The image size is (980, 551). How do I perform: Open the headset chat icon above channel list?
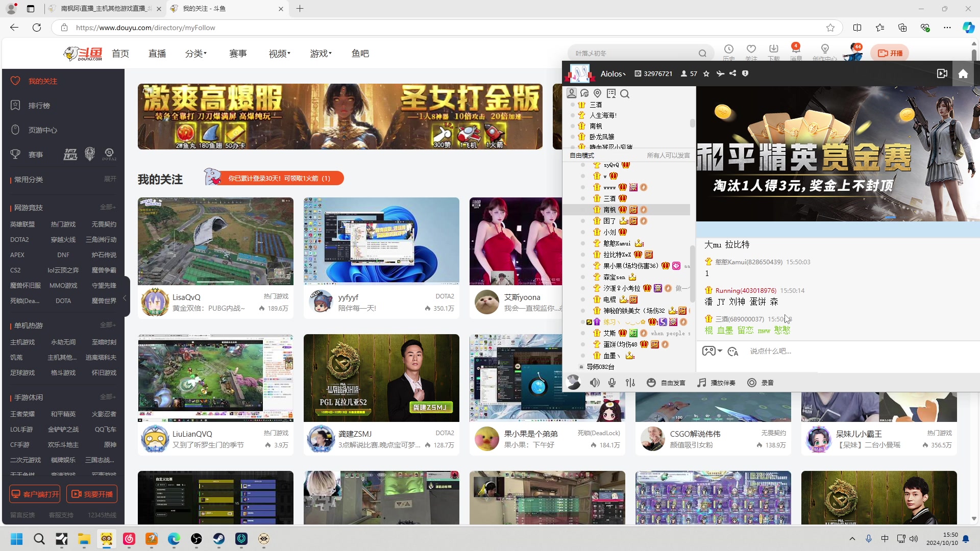pos(585,93)
